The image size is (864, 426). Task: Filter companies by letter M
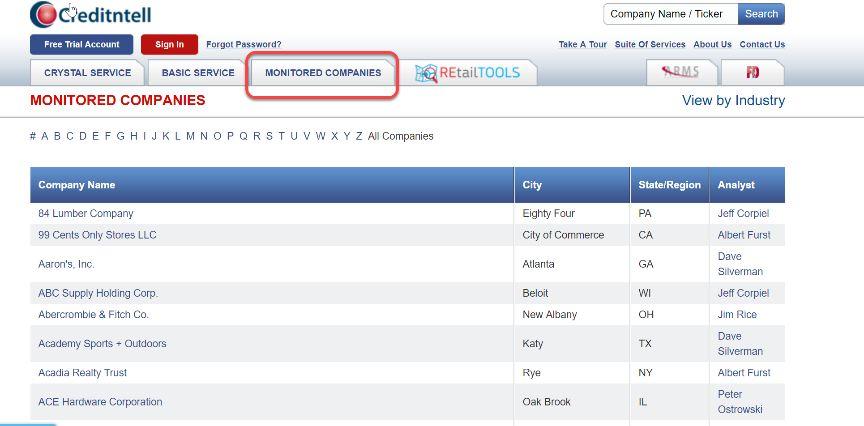190,136
